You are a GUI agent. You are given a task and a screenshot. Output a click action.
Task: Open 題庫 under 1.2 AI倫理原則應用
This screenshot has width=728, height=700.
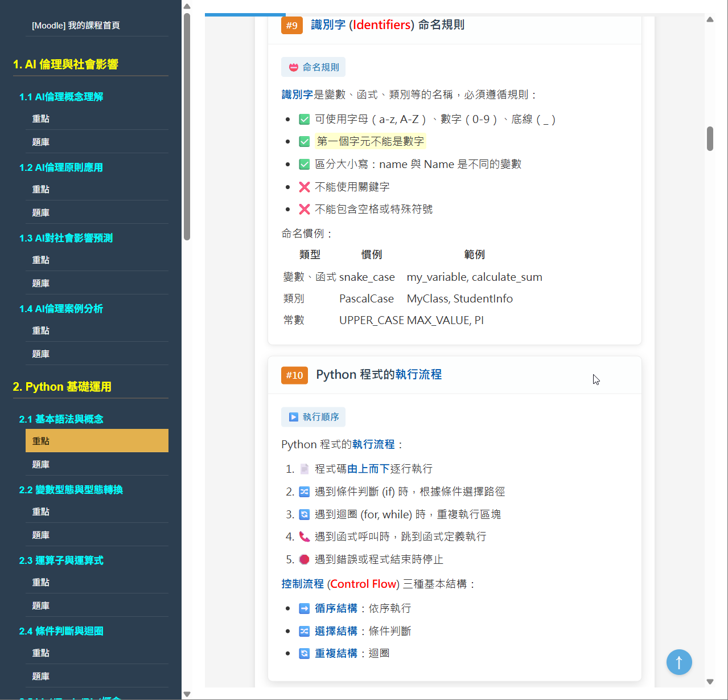97,213
